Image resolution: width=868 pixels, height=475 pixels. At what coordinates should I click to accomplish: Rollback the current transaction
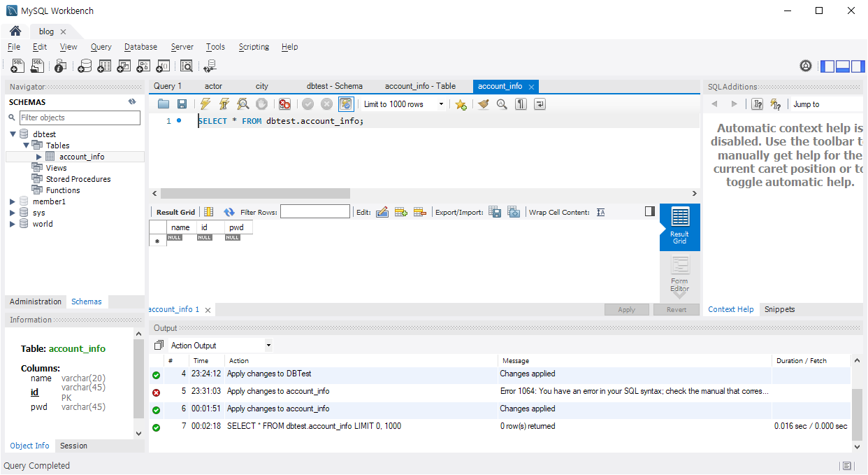click(326, 104)
